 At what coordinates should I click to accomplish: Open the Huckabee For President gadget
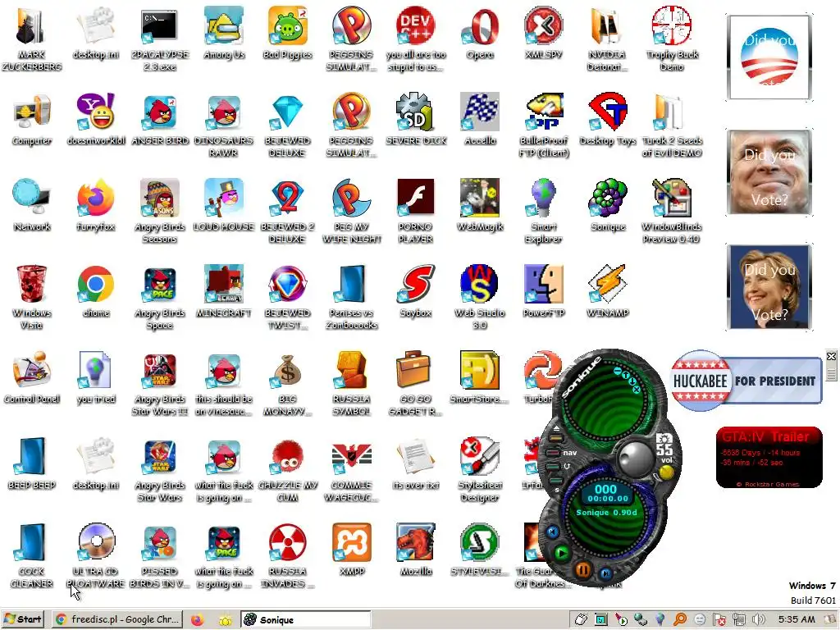tap(746, 381)
